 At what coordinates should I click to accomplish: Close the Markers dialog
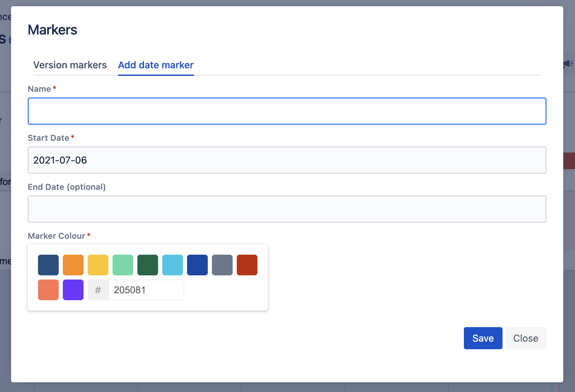point(526,338)
